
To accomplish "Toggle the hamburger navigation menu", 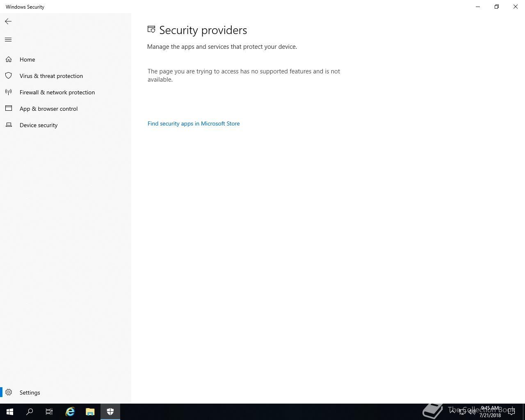I will click(x=8, y=39).
